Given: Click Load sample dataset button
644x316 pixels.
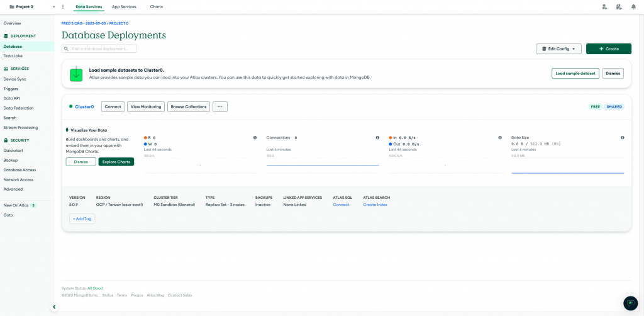Looking at the screenshot, I should tap(575, 74).
